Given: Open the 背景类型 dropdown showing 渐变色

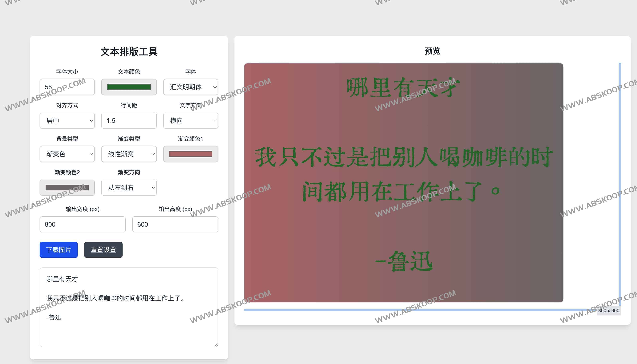Looking at the screenshot, I should coord(67,154).
